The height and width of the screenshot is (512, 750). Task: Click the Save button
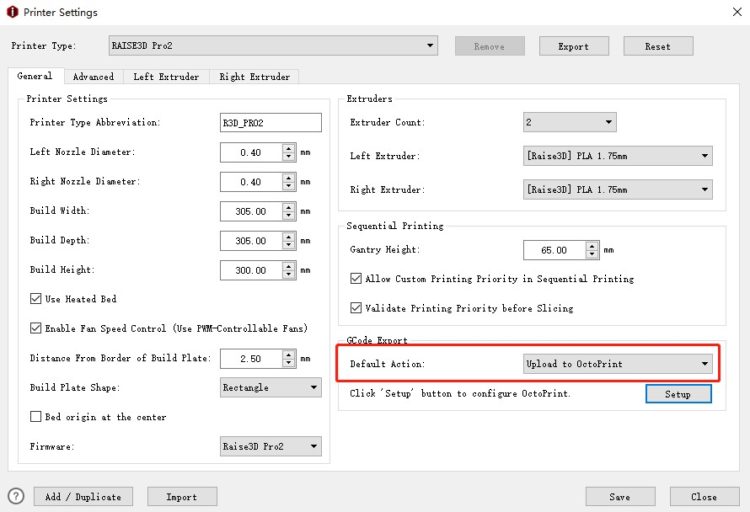point(620,497)
